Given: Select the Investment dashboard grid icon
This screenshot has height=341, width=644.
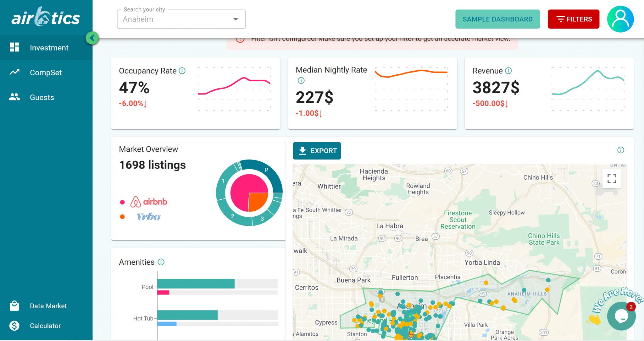Looking at the screenshot, I should click(14, 47).
